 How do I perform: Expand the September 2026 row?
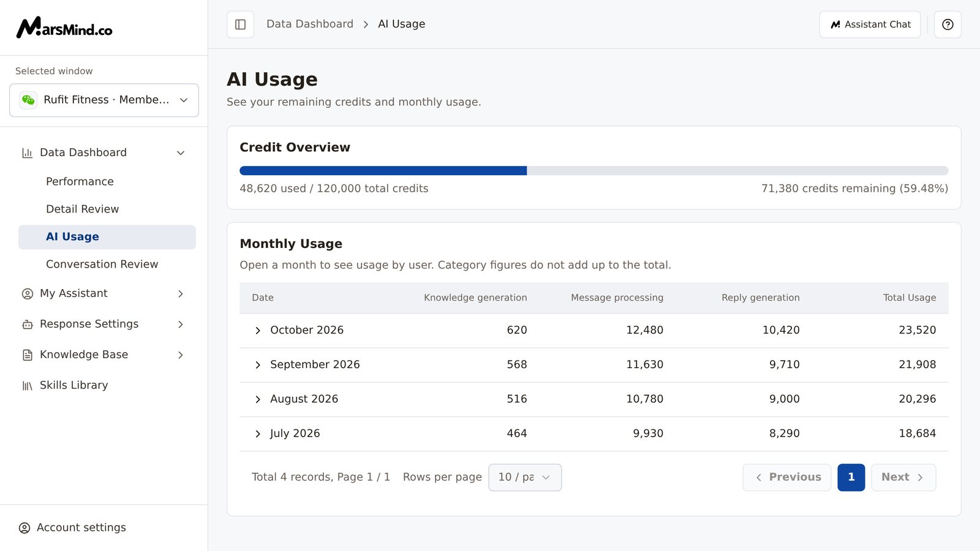pyautogui.click(x=258, y=365)
